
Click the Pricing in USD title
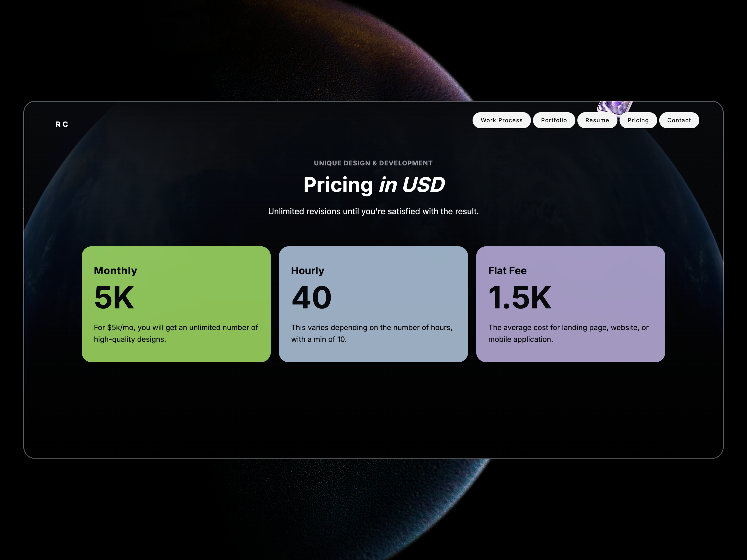[374, 184]
